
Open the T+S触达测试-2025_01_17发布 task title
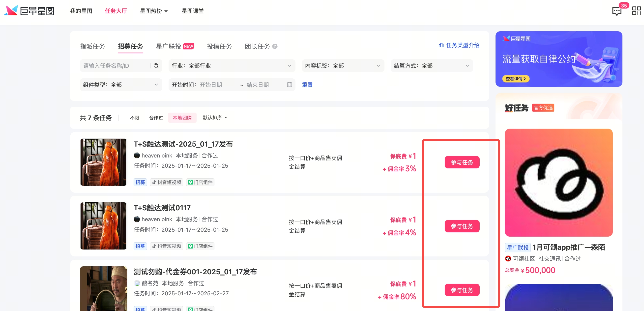pos(183,144)
